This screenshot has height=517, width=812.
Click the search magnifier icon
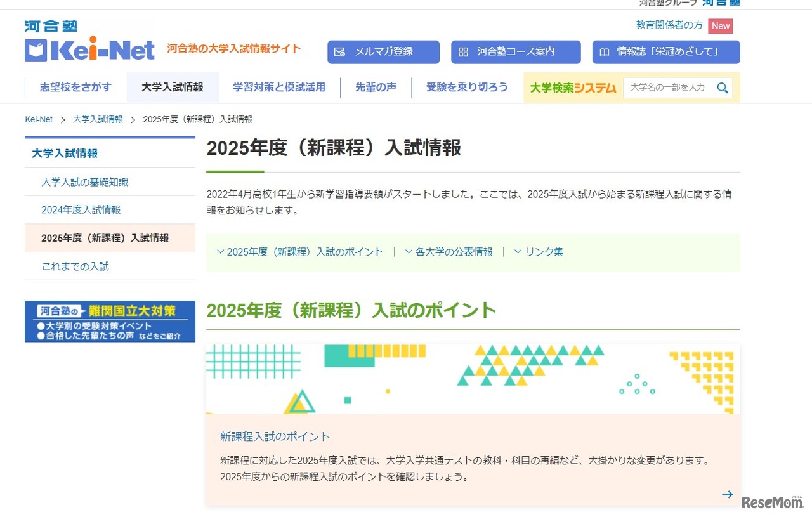click(723, 88)
